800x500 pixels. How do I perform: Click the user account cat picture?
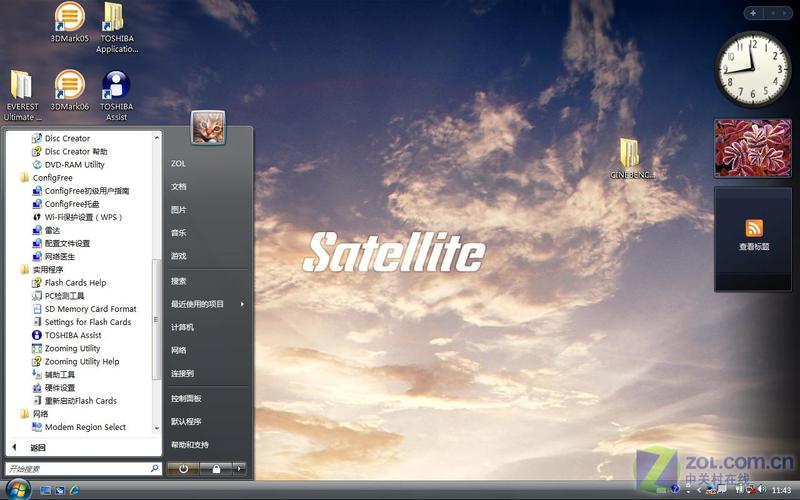pos(208,128)
